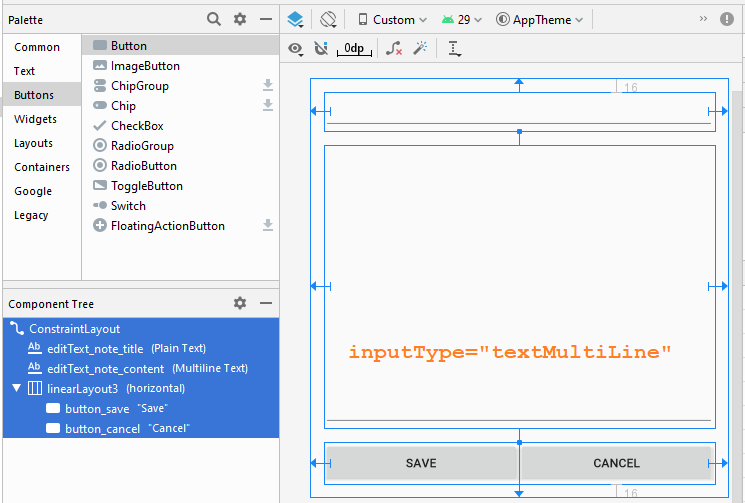Open the Custom device dropdown

coord(392,19)
